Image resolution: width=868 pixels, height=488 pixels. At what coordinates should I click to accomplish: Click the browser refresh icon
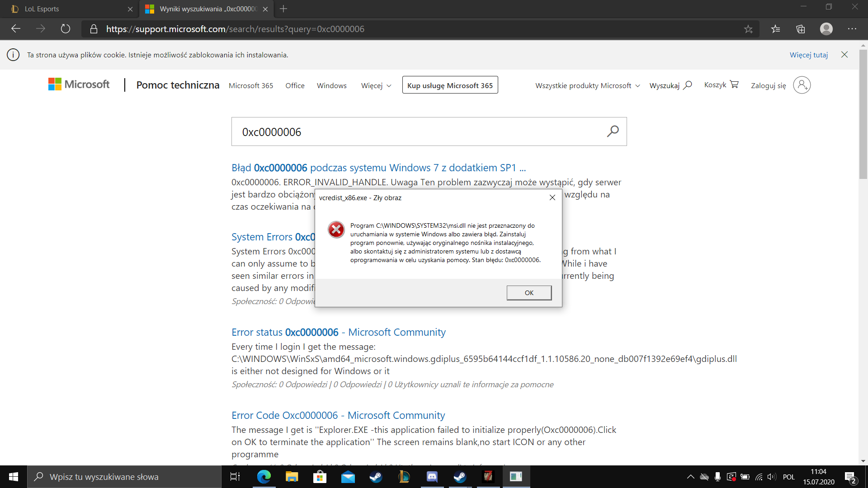click(66, 29)
